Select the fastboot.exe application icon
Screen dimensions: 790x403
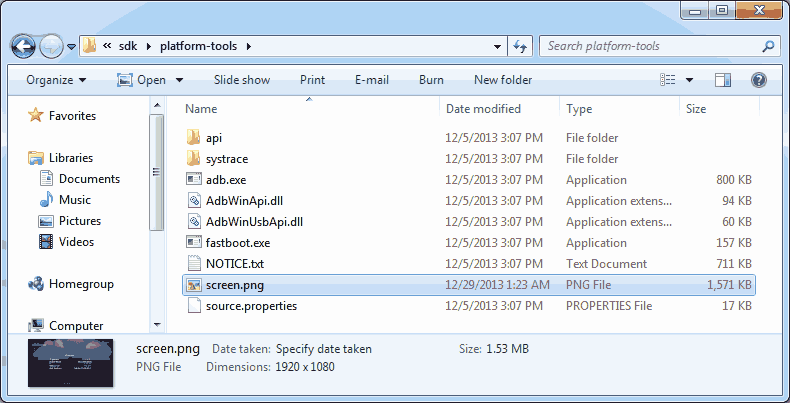194,242
